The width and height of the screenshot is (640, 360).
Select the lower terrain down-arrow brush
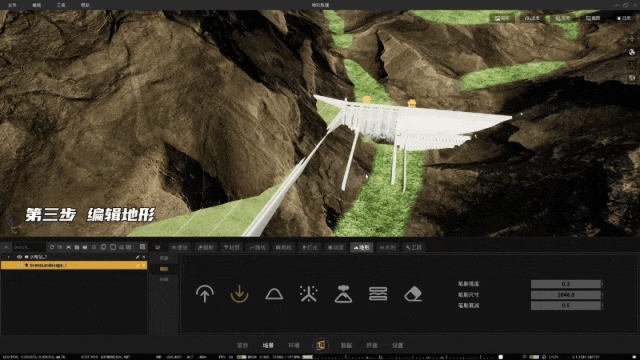tap(239, 294)
